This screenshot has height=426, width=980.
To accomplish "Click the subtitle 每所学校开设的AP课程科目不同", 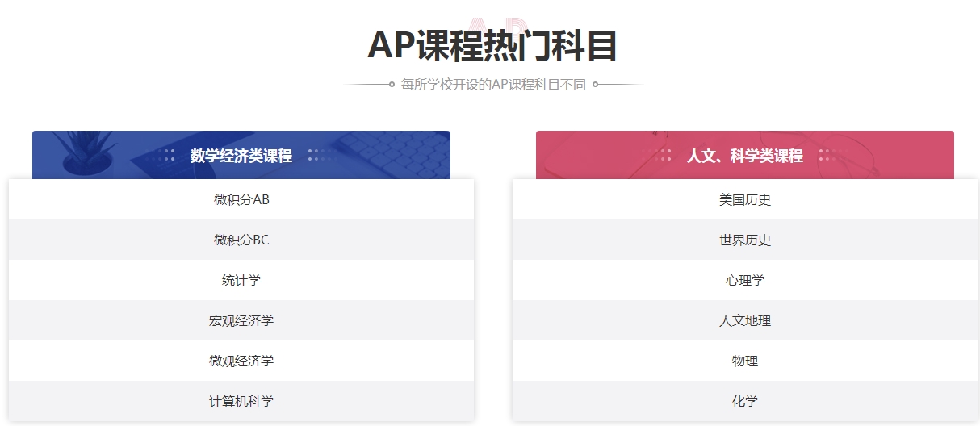I will coord(493,84).
